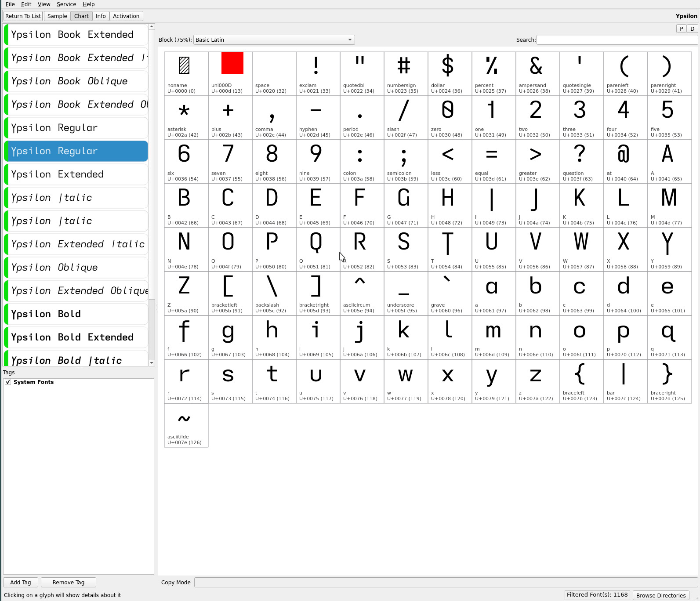The width and height of the screenshot is (700, 601).
Task: Click the P button at top right
Action: (x=681, y=29)
